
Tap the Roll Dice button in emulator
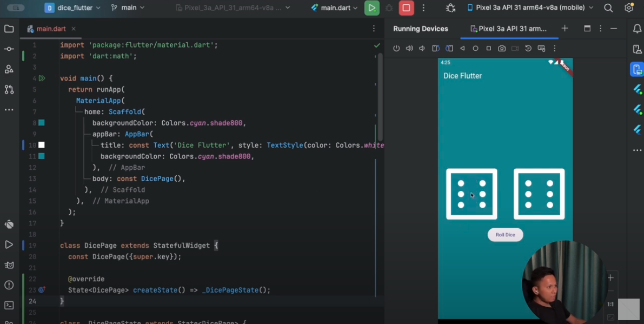point(505,235)
